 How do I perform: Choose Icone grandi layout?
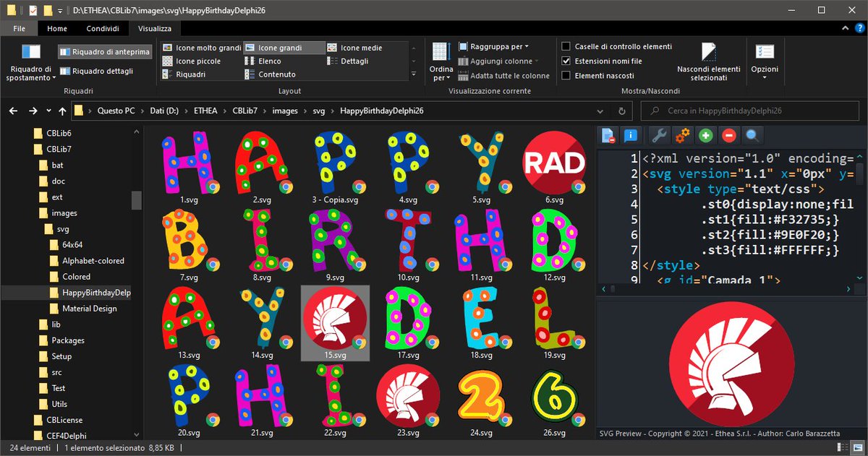click(x=284, y=48)
